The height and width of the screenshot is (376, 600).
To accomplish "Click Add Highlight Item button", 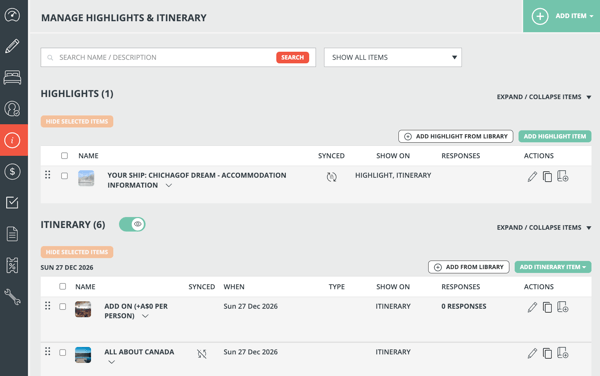I will pos(555,136).
